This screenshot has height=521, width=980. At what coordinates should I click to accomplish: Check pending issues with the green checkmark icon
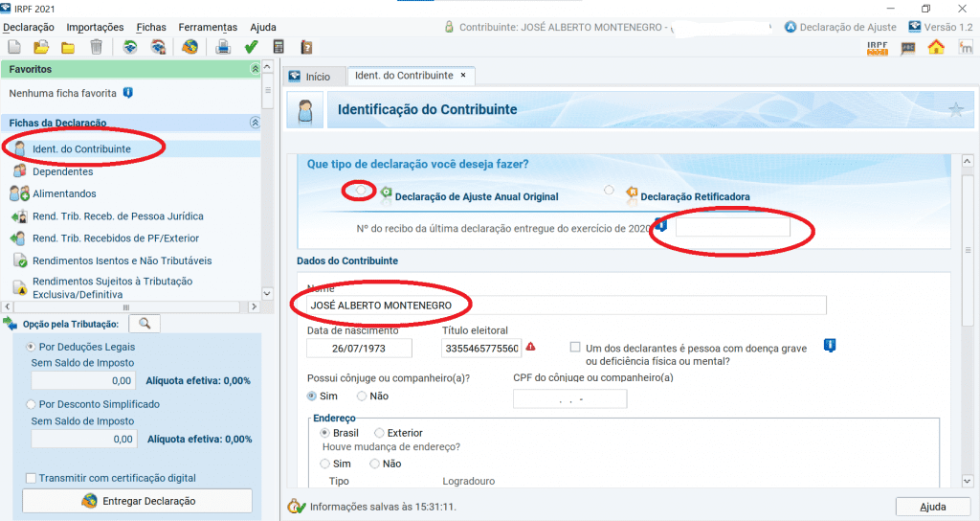[x=252, y=47]
